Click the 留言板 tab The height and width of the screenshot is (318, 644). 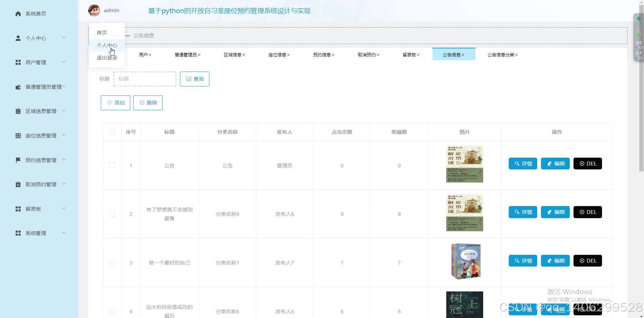pos(411,55)
